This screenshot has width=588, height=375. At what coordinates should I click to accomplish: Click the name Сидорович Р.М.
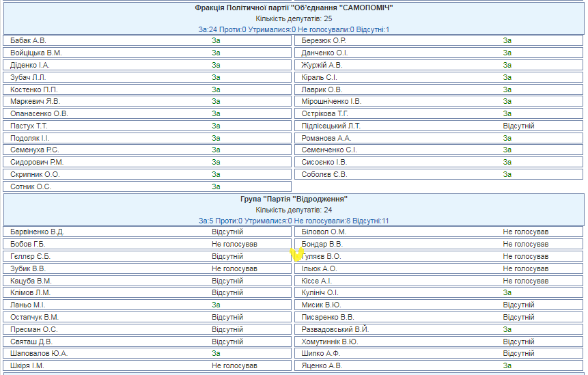[x=37, y=162]
